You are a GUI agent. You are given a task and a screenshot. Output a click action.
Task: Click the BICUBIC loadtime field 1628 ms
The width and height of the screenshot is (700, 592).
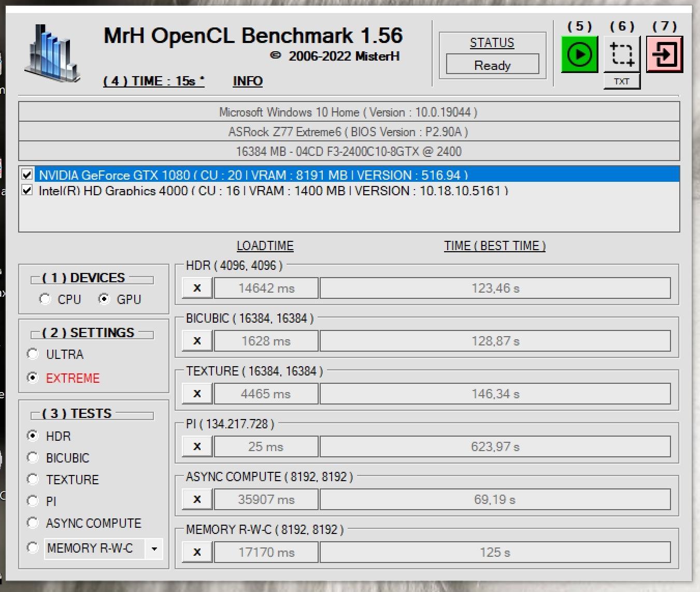(x=266, y=341)
